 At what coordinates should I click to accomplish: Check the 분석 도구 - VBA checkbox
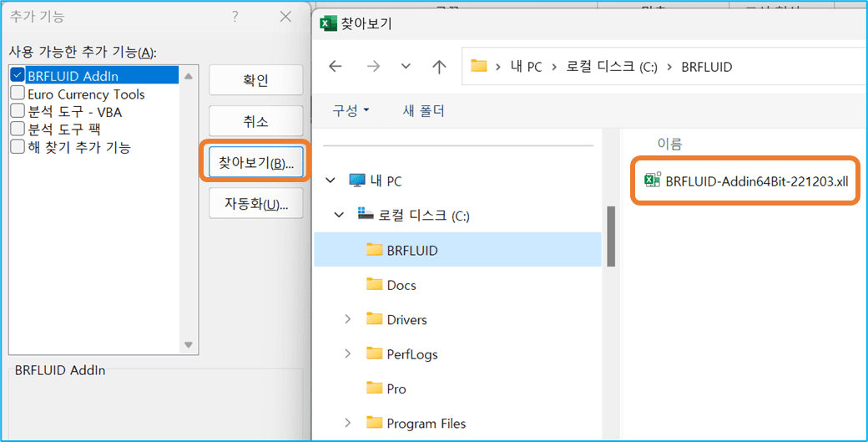18,111
